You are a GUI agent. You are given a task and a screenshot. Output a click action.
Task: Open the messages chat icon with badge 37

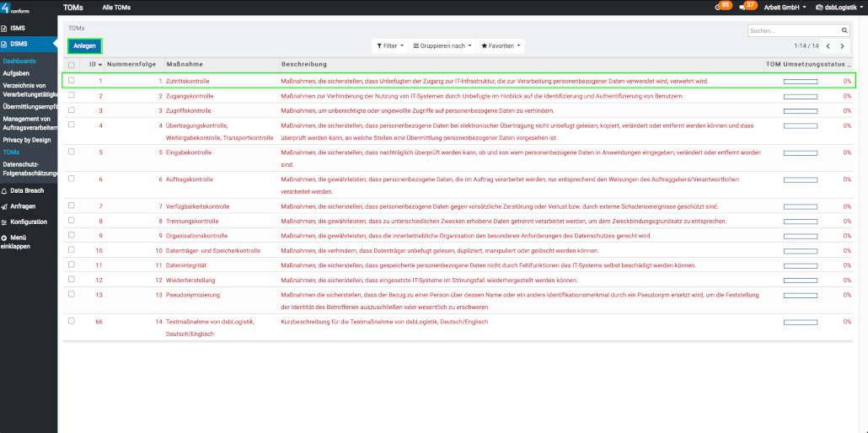tap(742, 7)
